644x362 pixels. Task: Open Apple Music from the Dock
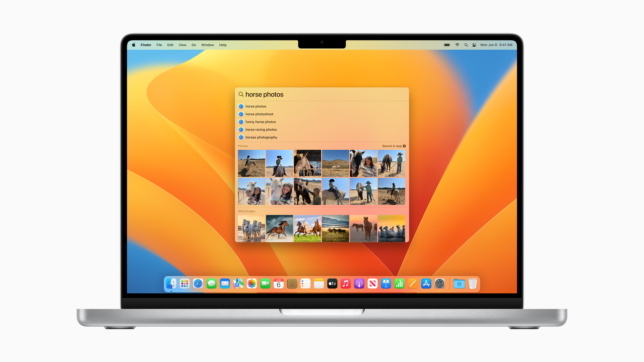[x=346, y=283]
